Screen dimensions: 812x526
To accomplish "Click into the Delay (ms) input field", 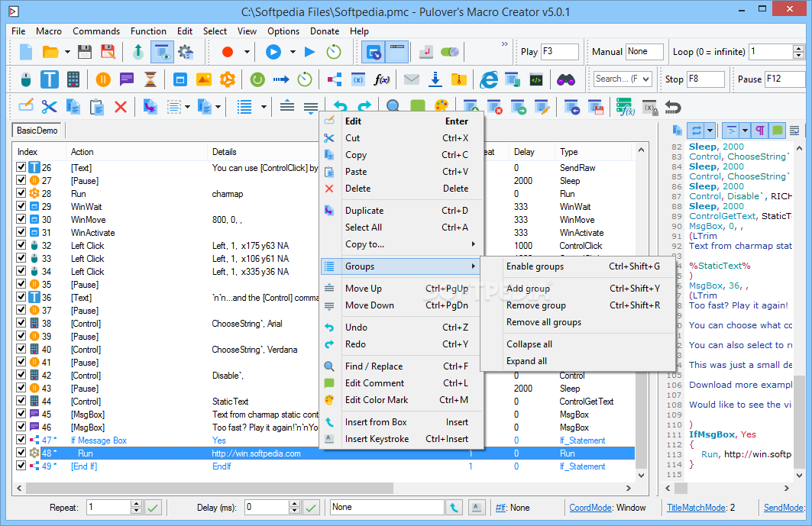I will coord(264,507).
